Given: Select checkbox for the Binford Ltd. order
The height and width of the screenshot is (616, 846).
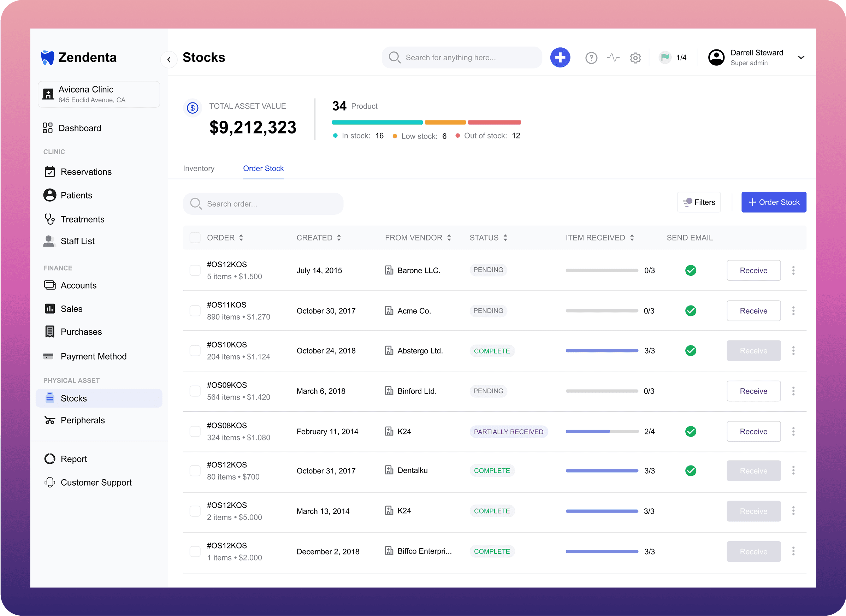Looking at the screenshot, I should pyautogui.click(x=195, y=391).
